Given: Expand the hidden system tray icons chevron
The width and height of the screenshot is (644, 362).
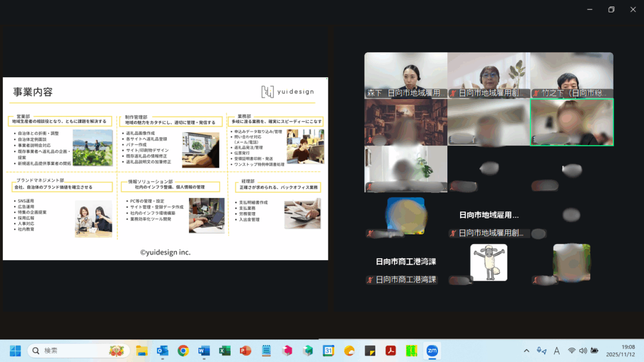Looking at the screenshot, I should point(526,351).
